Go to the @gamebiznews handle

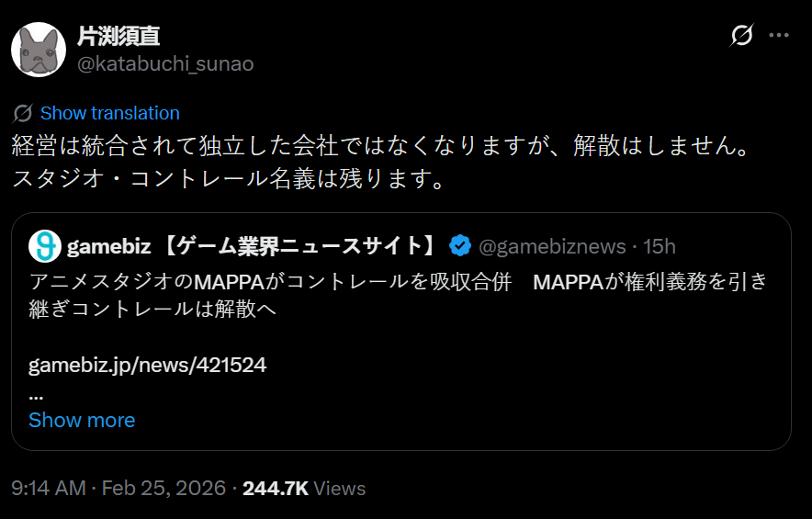click(552, 246)
